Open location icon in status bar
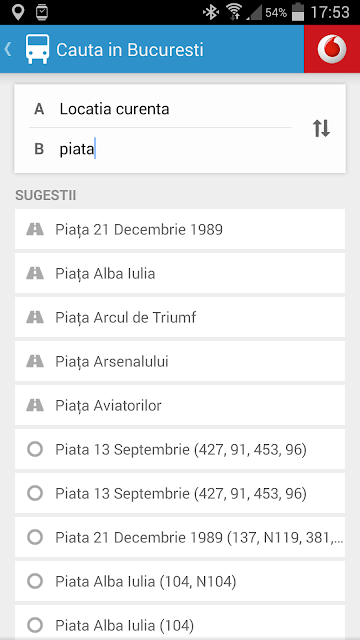This screenshot has width=360, height=640. (18, 12)
